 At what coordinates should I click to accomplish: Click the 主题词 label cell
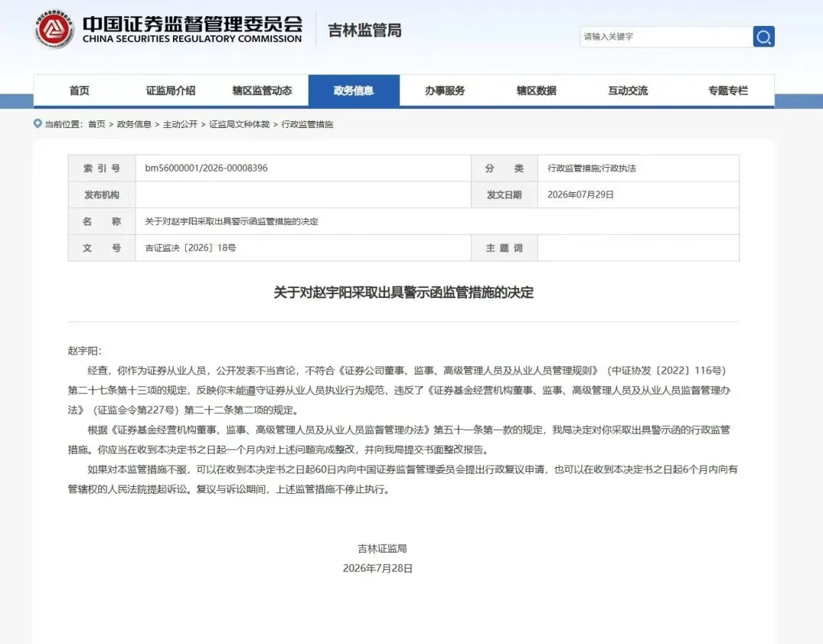click(x=504, y=248)
